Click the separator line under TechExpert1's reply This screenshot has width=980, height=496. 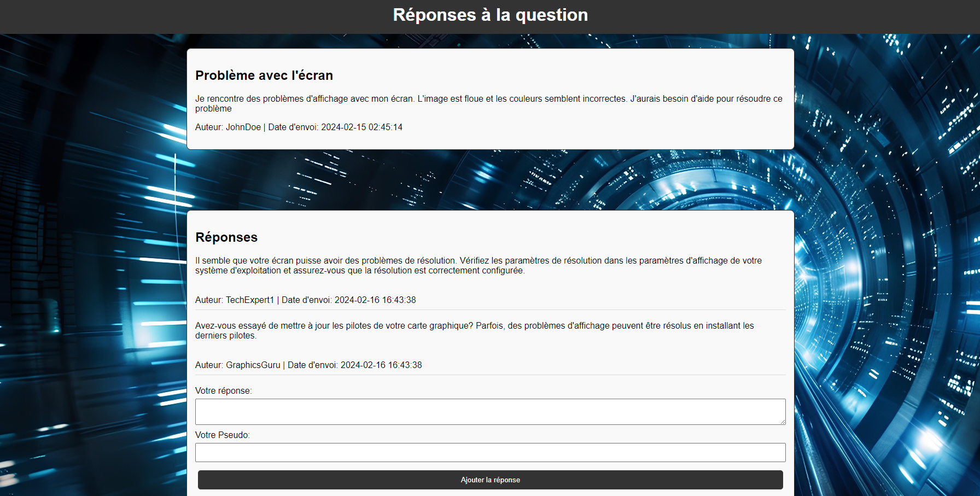click(490, 310)
